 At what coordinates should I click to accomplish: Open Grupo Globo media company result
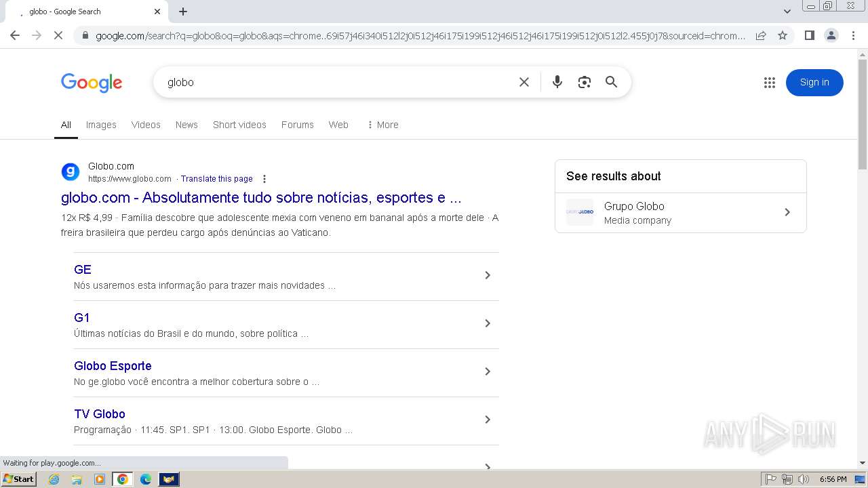coord(681,213)
